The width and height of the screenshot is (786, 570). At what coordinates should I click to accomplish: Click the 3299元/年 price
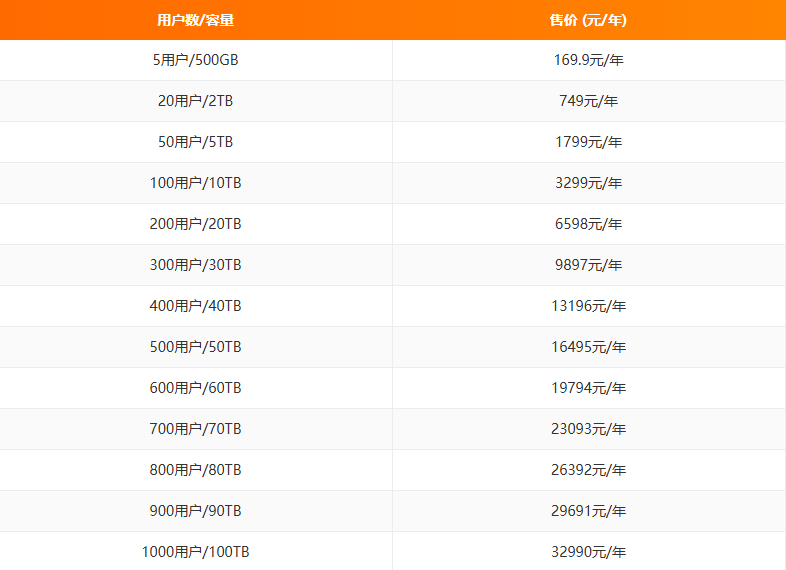pyautogui.click(x=588, y=183)
